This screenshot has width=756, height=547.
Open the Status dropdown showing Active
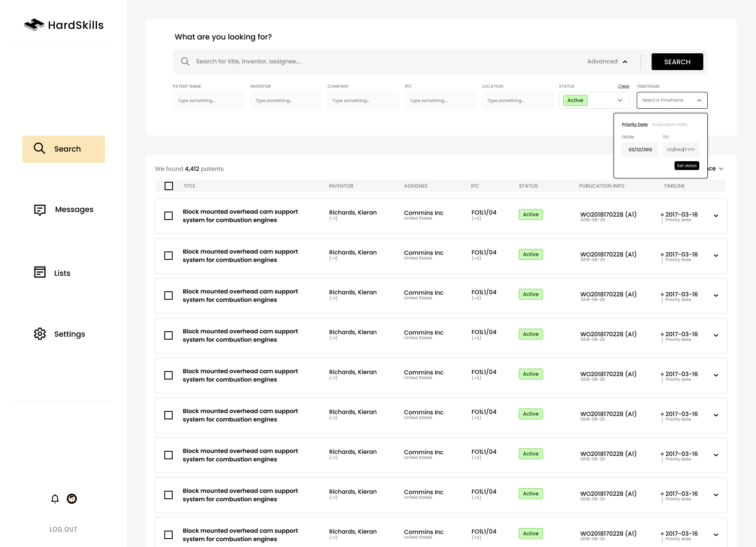(619, 100)
